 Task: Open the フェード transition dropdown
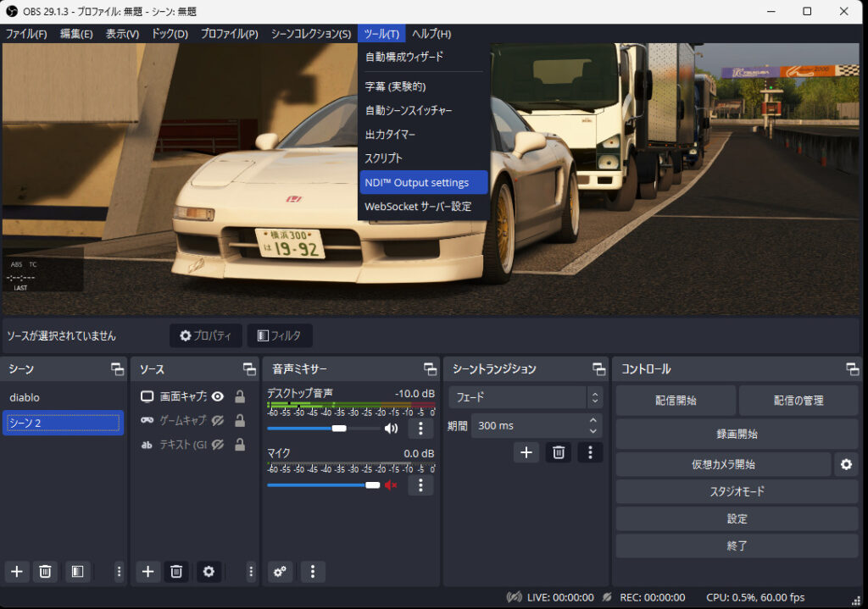pos(526,397)
